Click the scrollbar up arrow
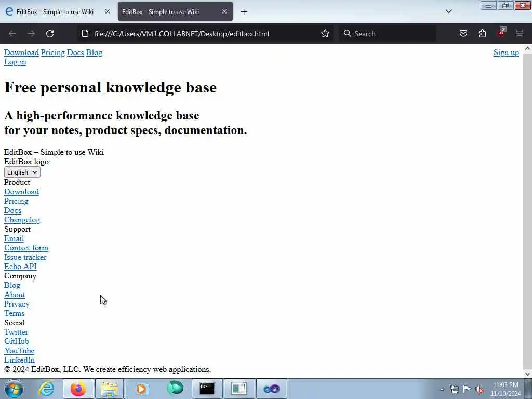The image size is (532, 399). tap(527, 48)
